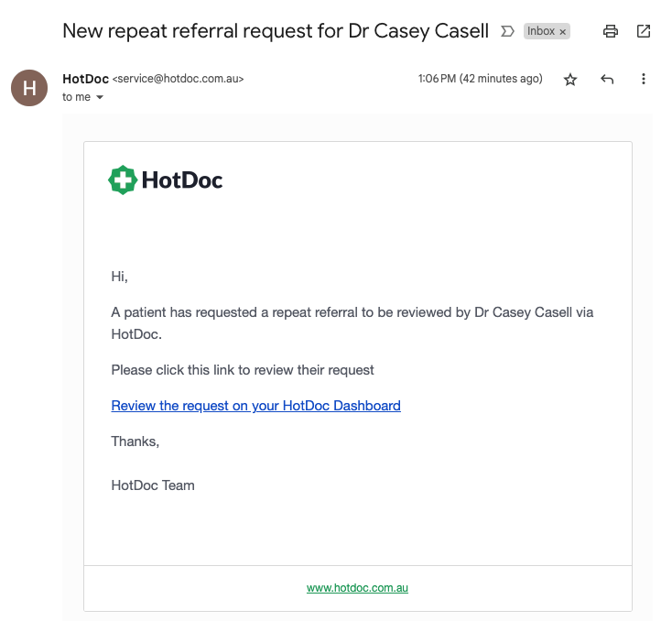Image resolution: width=672 pixels, height=621 pixels.
Task: Click the importance marker beside the subject
Action: [507, 31]
